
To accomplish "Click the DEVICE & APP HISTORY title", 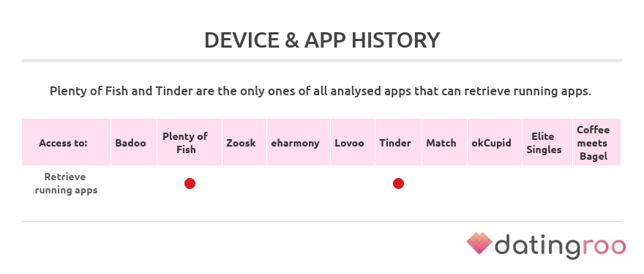I will pyautogui.click(x=322, y=40).
